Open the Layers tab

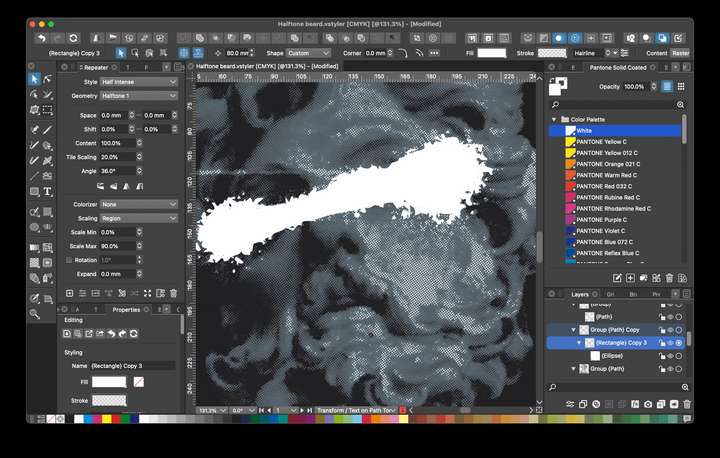click(581, 295)
